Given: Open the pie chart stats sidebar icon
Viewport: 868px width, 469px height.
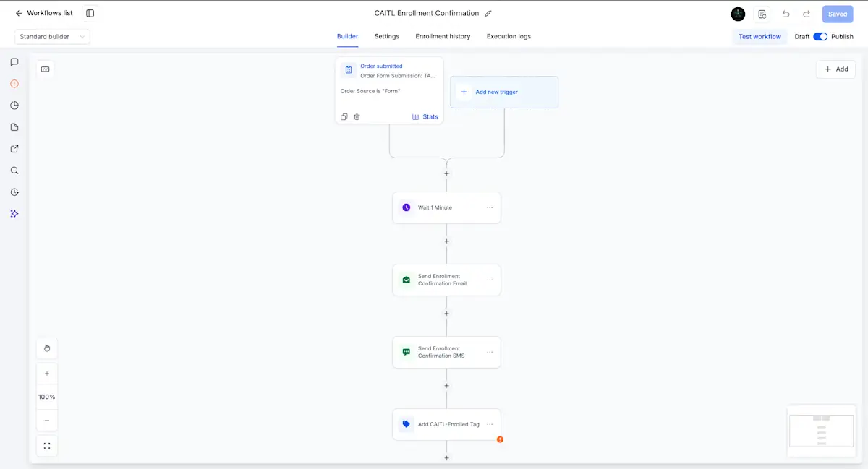Looking at the screenshot, I should 14,106.
